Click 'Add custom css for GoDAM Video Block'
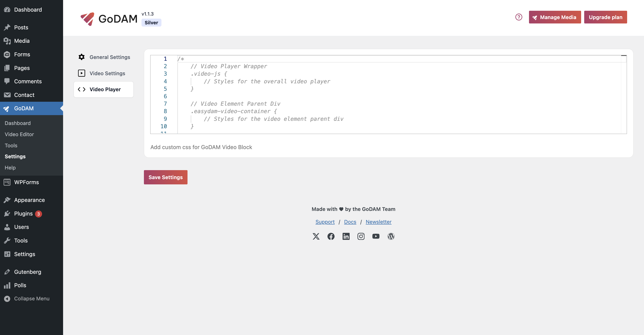 (x=201, y=147)
